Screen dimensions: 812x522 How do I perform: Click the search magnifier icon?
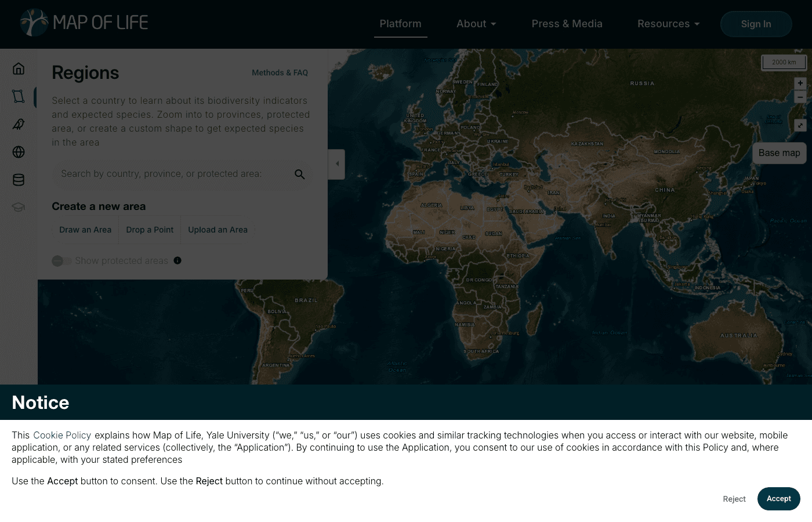tap(299, 174)
